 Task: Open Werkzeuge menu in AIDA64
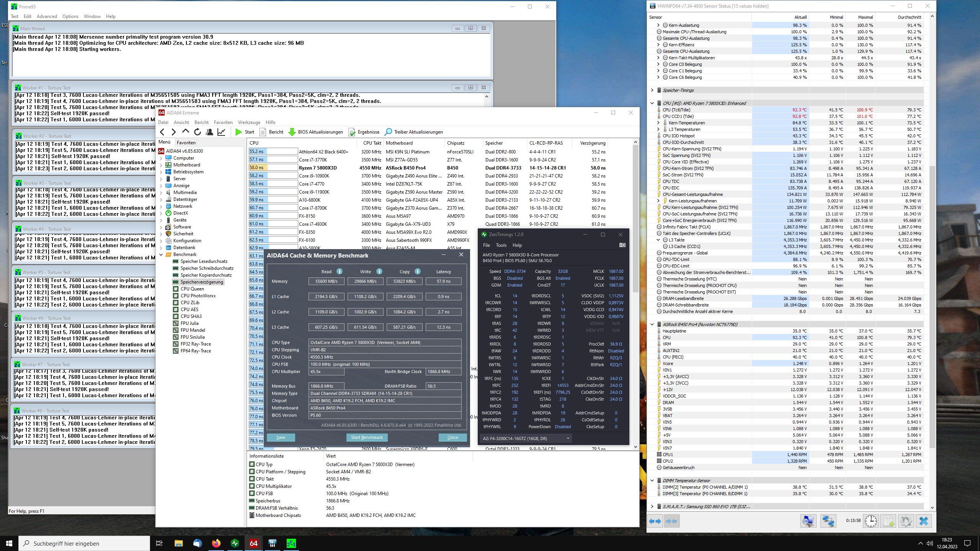click(249, 122)
